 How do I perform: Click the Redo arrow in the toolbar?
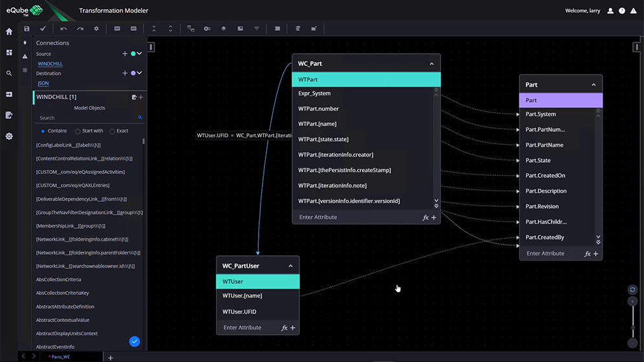pyautogui.click(x=80, y=28)
